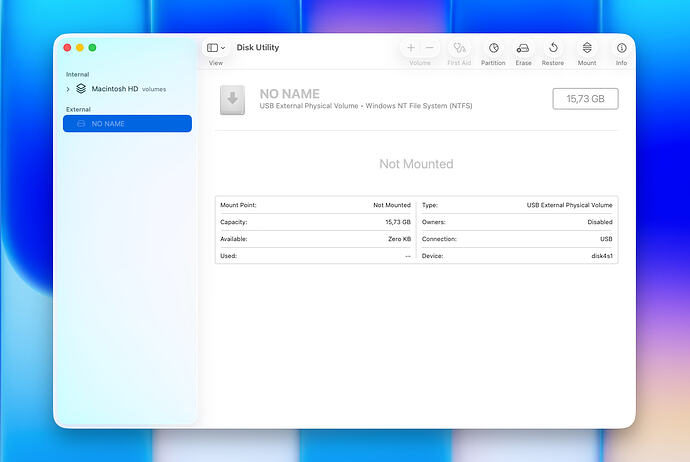Click the Available value Zero KB

[x=399, y=239]
